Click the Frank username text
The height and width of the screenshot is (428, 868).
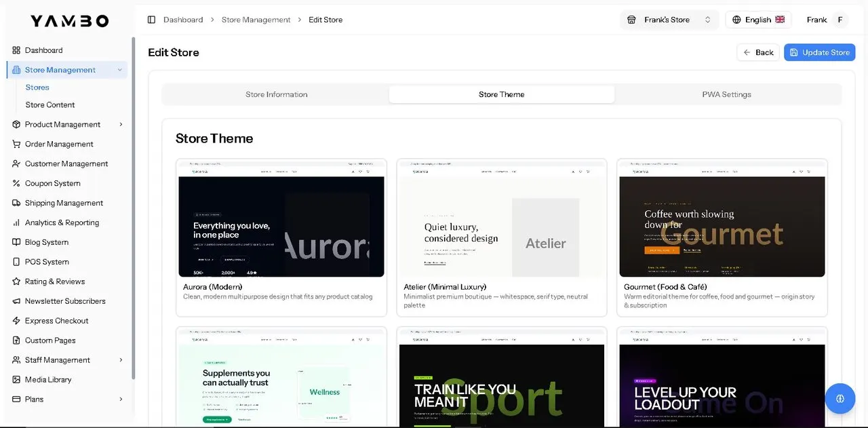pyautogui.click(x=816, y=20)
